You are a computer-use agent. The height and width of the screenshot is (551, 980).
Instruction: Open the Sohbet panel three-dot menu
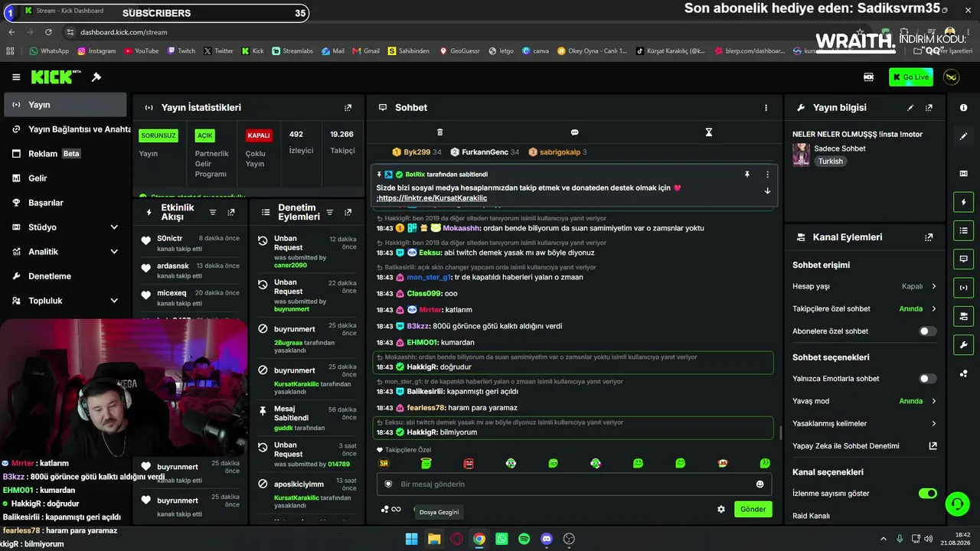coord(766,108)
